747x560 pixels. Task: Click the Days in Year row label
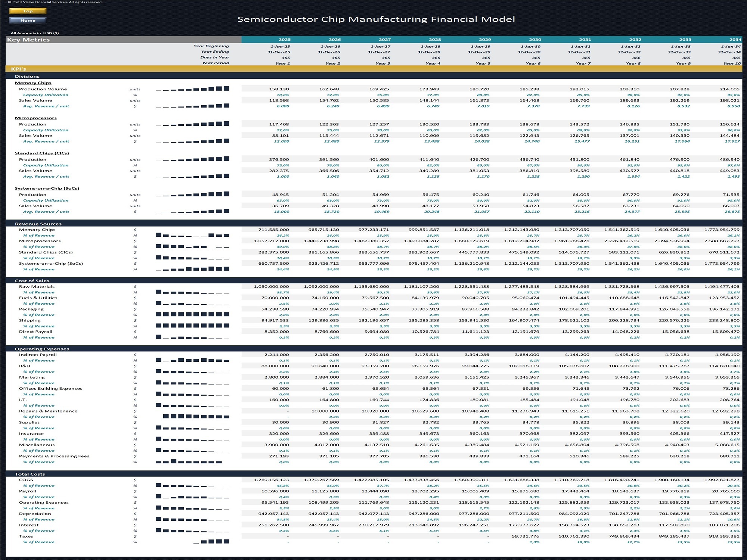click(x=215, y=57)
